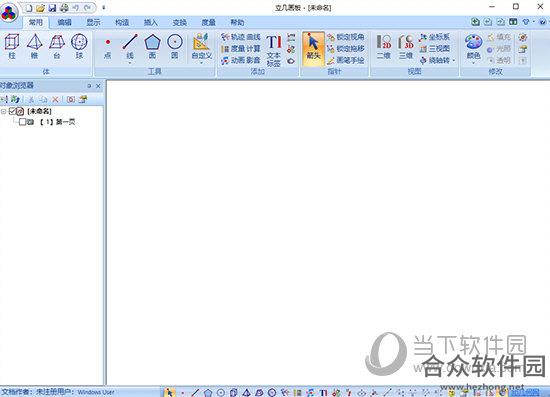Save the document with the floppy icon
Viewport: 550px width, 397px height.
[x=52, y=7]
